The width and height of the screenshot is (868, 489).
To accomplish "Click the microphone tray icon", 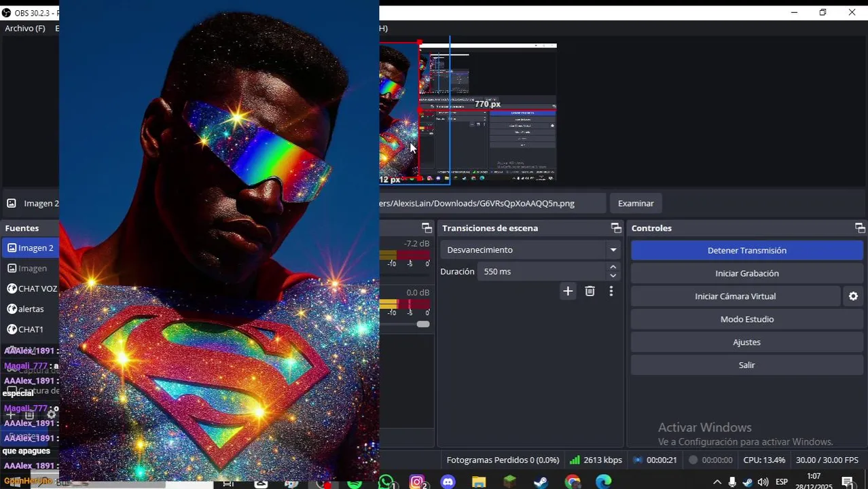I will pyautogui.click(x=732, y=482).
